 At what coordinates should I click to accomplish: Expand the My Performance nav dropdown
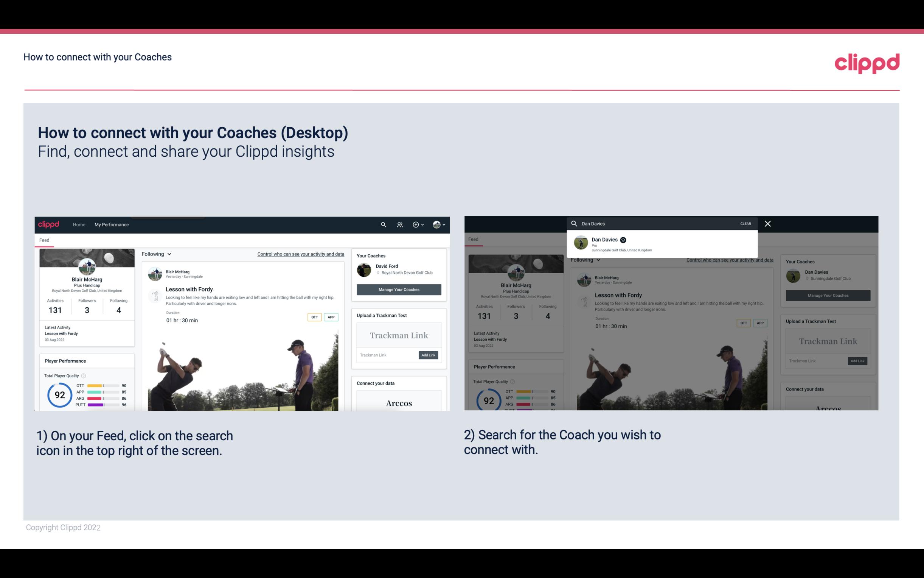tap(111, 224)
